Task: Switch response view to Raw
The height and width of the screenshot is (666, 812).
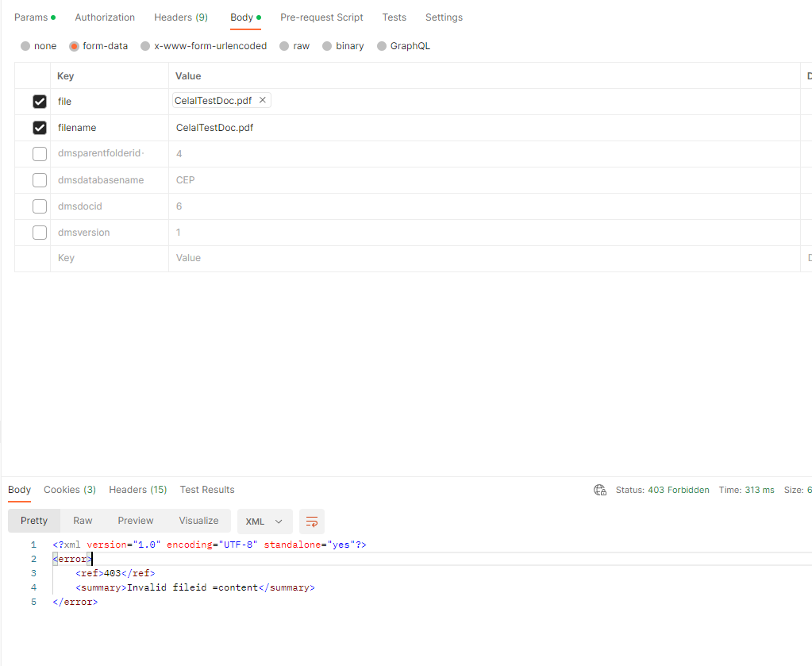Action: click(83, 521)
